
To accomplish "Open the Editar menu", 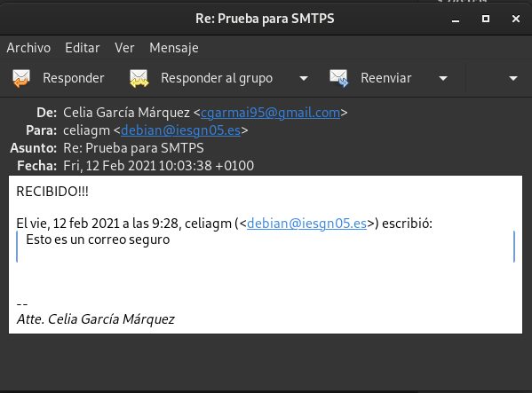I will [x=83, y=48].
